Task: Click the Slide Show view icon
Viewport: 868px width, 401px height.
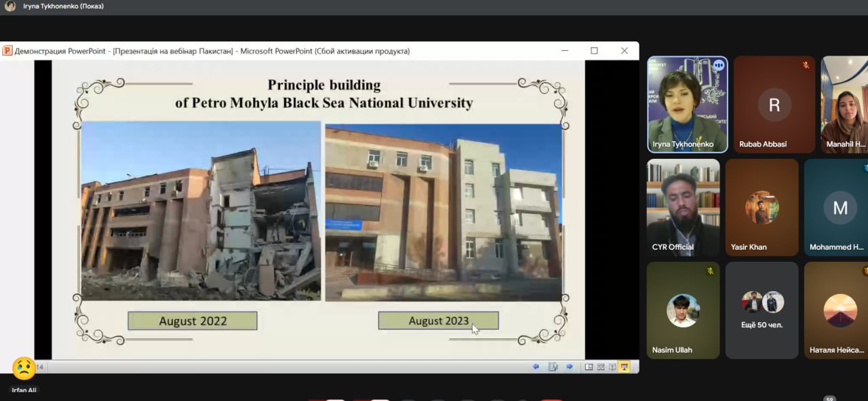Action: pos(625,367)
